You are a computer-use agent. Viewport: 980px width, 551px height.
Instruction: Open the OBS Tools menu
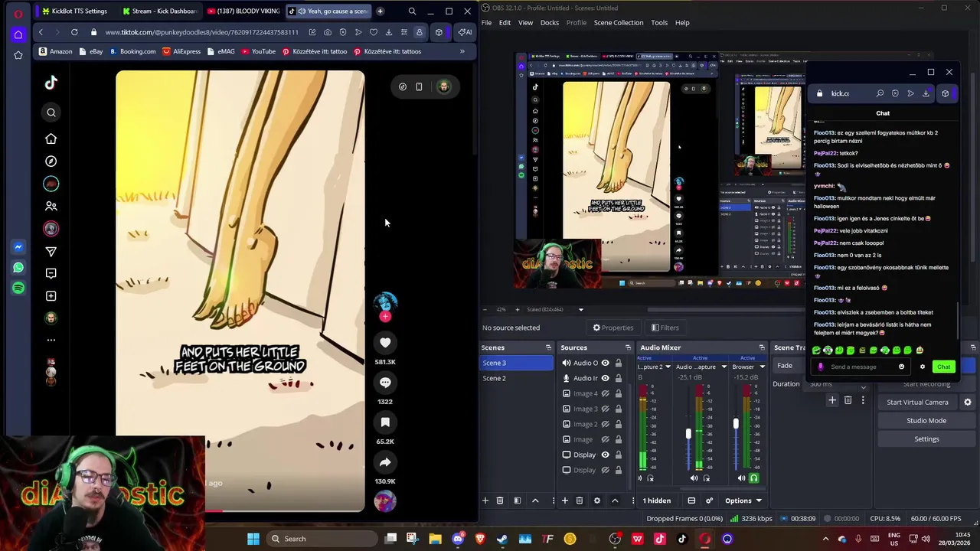click(x=659, y=22)
